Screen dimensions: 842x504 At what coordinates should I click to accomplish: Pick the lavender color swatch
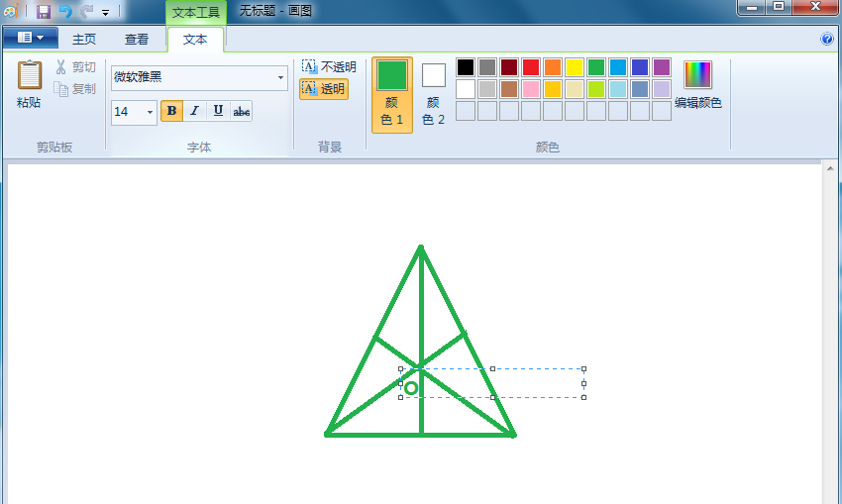point(662,89)
